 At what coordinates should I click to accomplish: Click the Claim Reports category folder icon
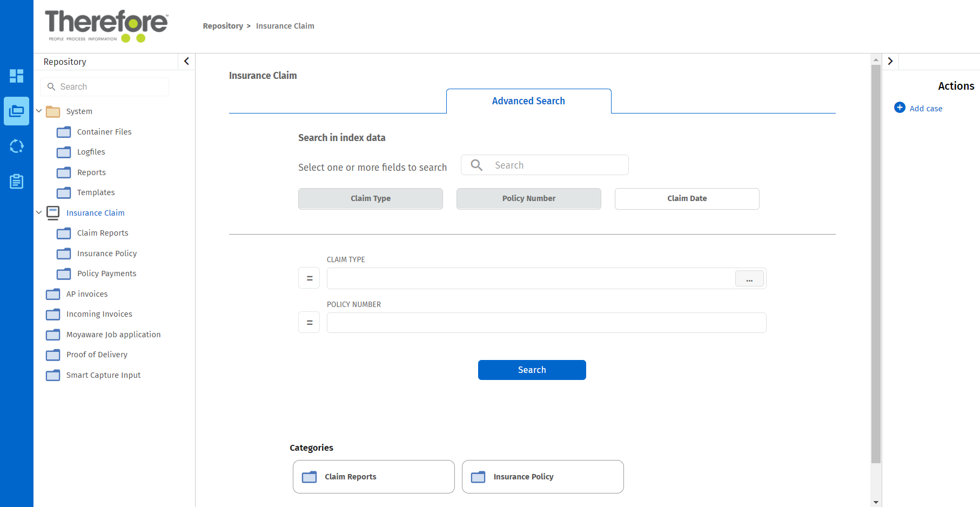coord(309,477)
